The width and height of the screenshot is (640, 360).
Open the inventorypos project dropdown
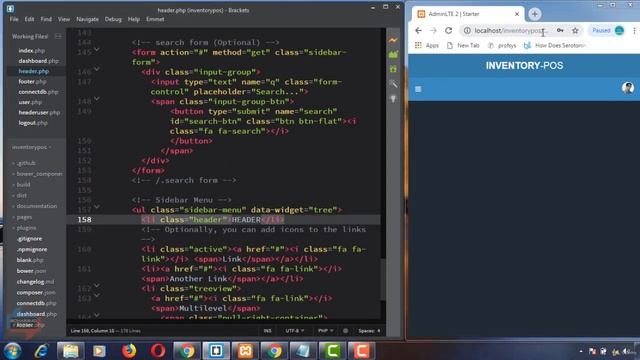tap(31, 147)
